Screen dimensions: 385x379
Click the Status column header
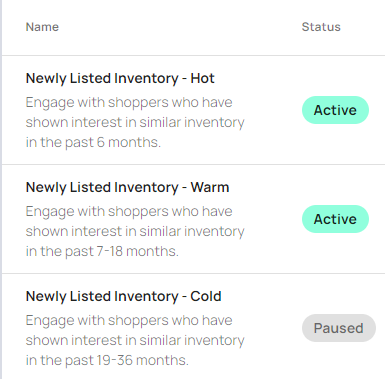321,27
